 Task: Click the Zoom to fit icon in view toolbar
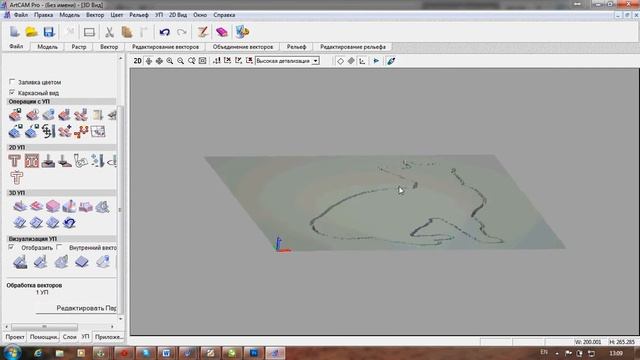[202, 61]
